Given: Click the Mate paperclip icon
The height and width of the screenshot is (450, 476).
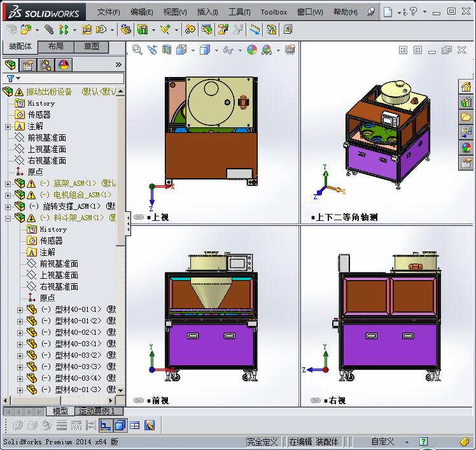Looking at the screenshot, I should pyautogui.click(x=49, y=29).
